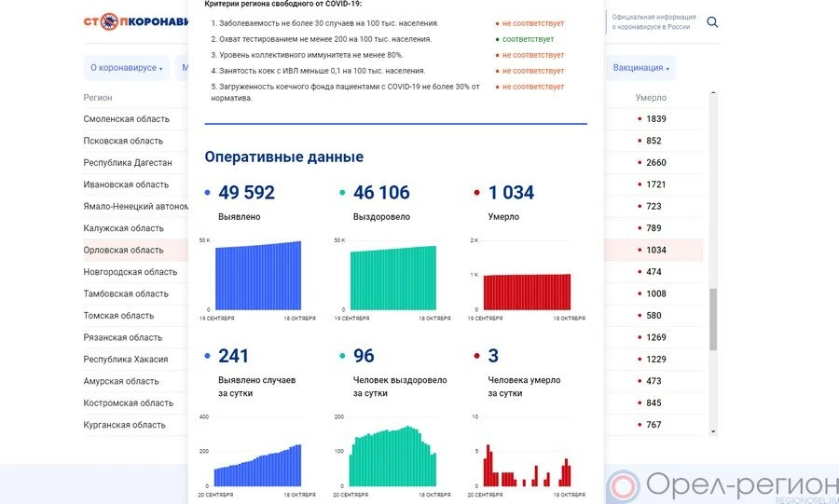Viewport: 839px width, 504px height.
Task: Choose Курганская область from the table
Action: [x=125, y=425]
